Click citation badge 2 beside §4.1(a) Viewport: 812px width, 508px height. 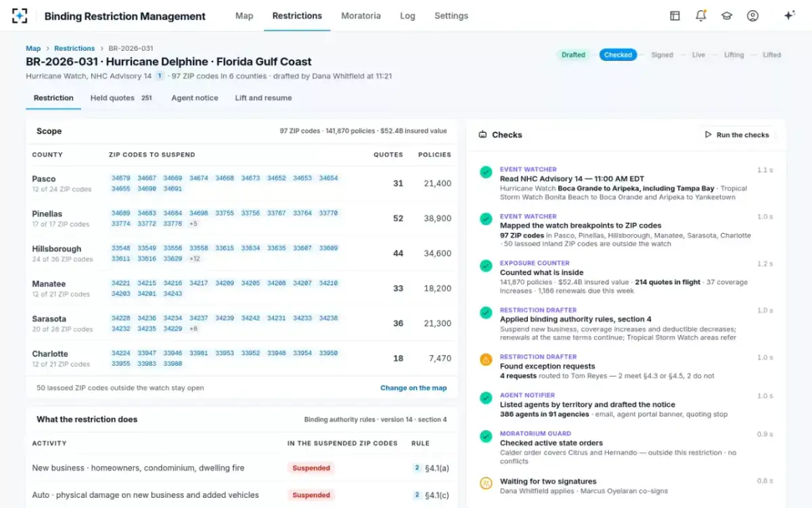point(417,467)
